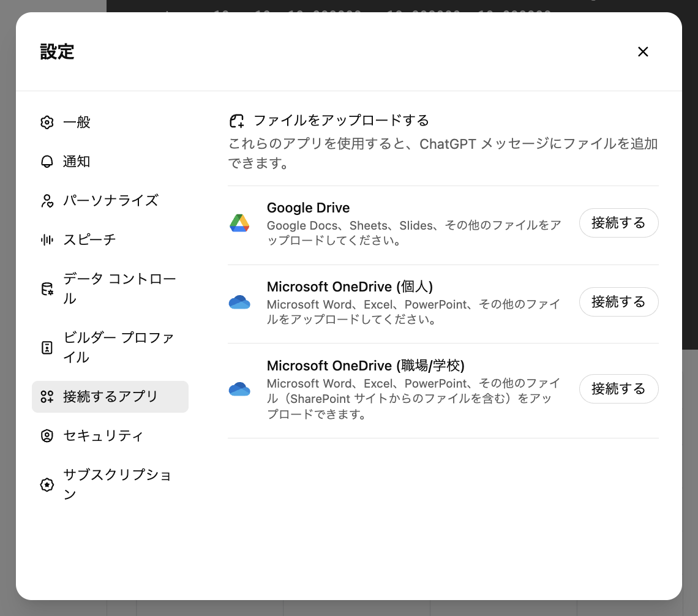
Task: Click the bell icon beside 通知
Action: [47, 161]
